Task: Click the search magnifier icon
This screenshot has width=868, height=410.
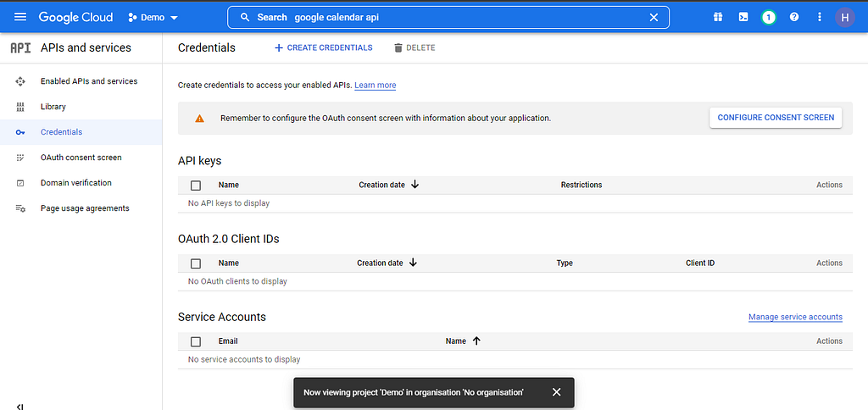Action: pyautogui.click(x=245, y=17)
